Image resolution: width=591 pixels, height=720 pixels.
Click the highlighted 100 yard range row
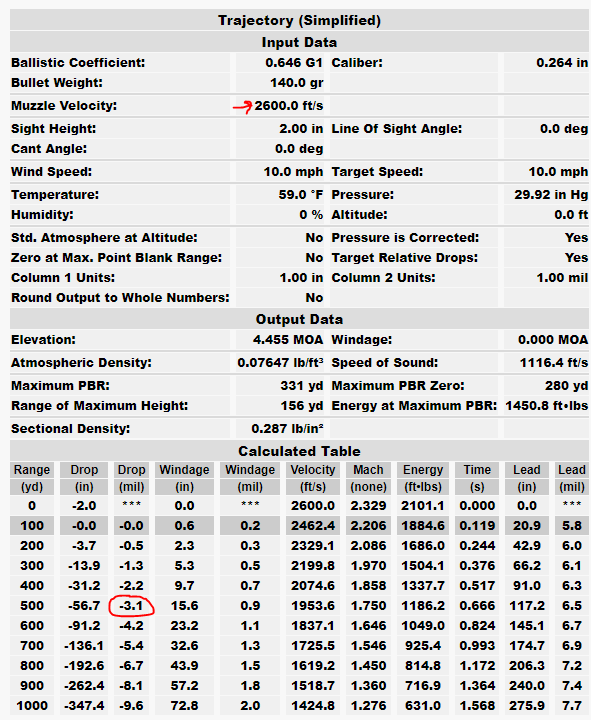(x=299, y=525)
